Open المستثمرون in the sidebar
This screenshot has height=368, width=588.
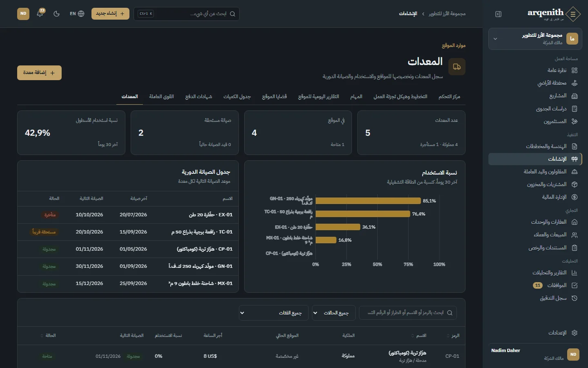(535, 121)
